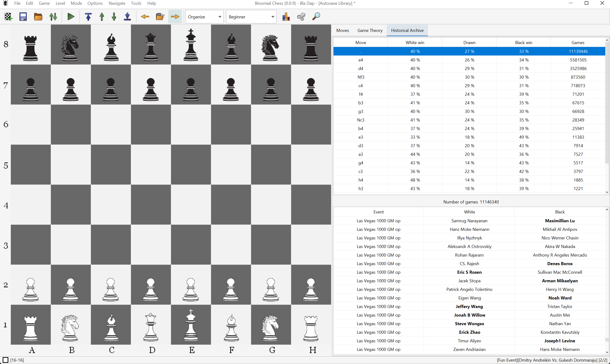The height and width of the screenshot is (364, 610).
Task: Start a new game with the chessboard icon
Action: 8,16
